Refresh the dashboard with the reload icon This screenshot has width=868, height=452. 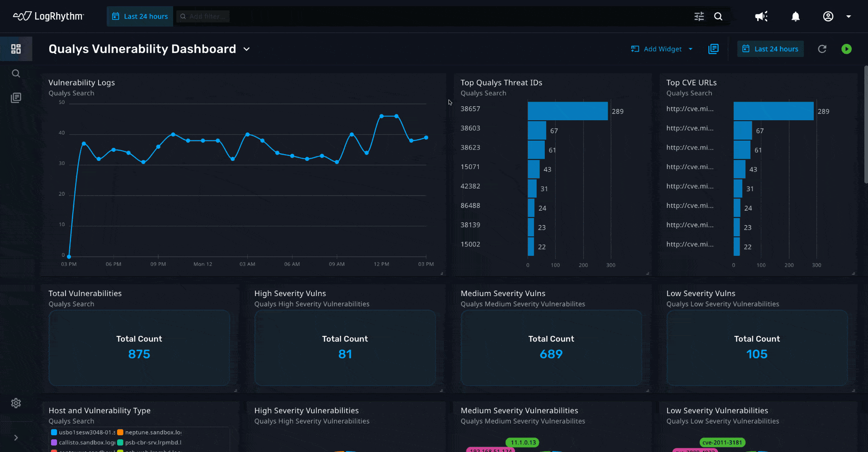point(822,49)
